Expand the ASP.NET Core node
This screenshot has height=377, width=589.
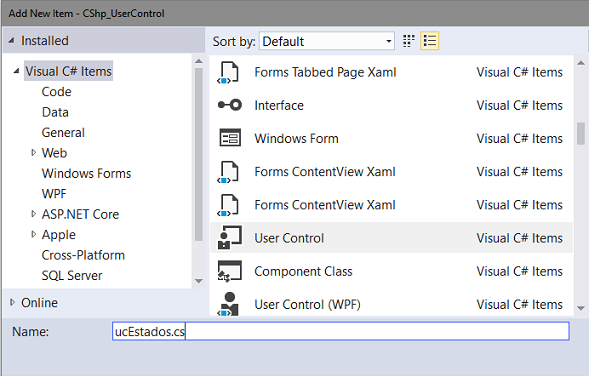[33, 214]
